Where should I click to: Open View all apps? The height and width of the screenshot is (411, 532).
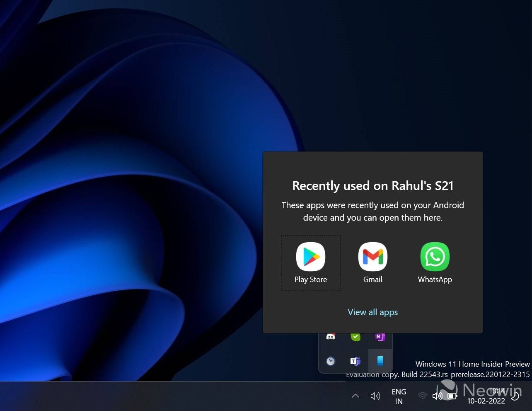point(372,312)
